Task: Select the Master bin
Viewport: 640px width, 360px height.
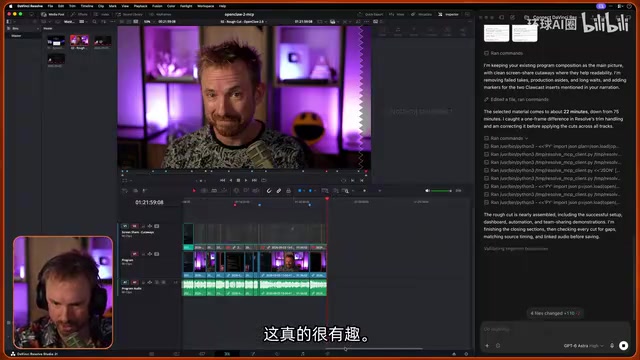Action: pos(16,36)
